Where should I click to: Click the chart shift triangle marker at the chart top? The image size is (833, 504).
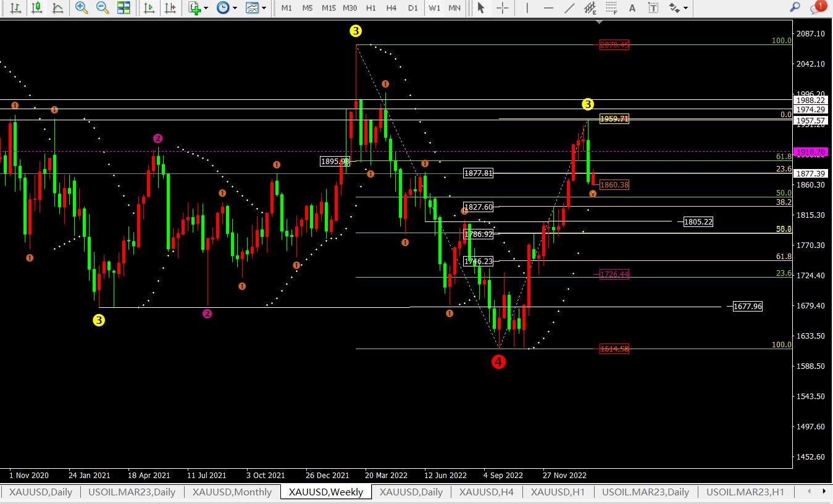[598, 22]
